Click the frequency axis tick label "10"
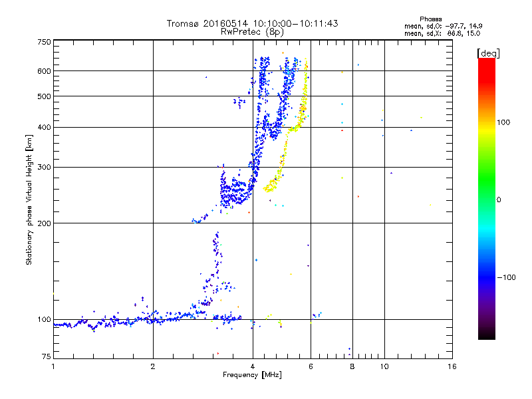Viewport: 532px width, 399px height. click(x=384, y=366)
